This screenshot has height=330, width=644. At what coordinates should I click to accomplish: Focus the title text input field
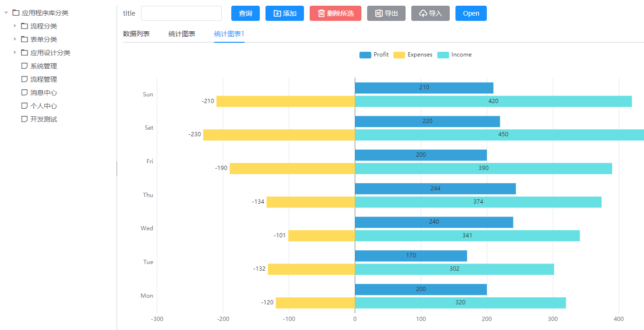[x=181, y=13]
